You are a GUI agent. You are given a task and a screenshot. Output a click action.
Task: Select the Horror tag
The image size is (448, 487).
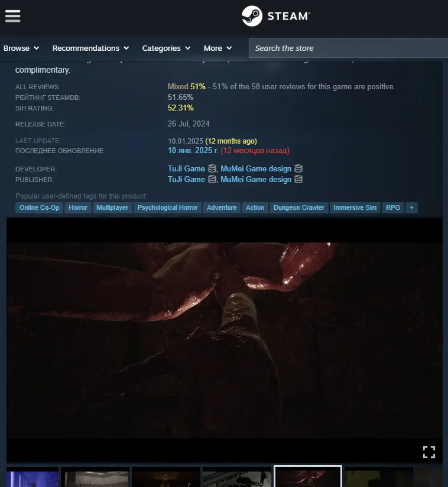tap(77, 207)
